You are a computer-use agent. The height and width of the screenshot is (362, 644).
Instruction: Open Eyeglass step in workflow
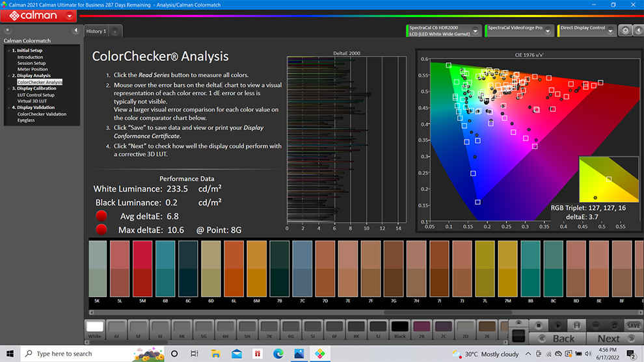tap(26, 120)
